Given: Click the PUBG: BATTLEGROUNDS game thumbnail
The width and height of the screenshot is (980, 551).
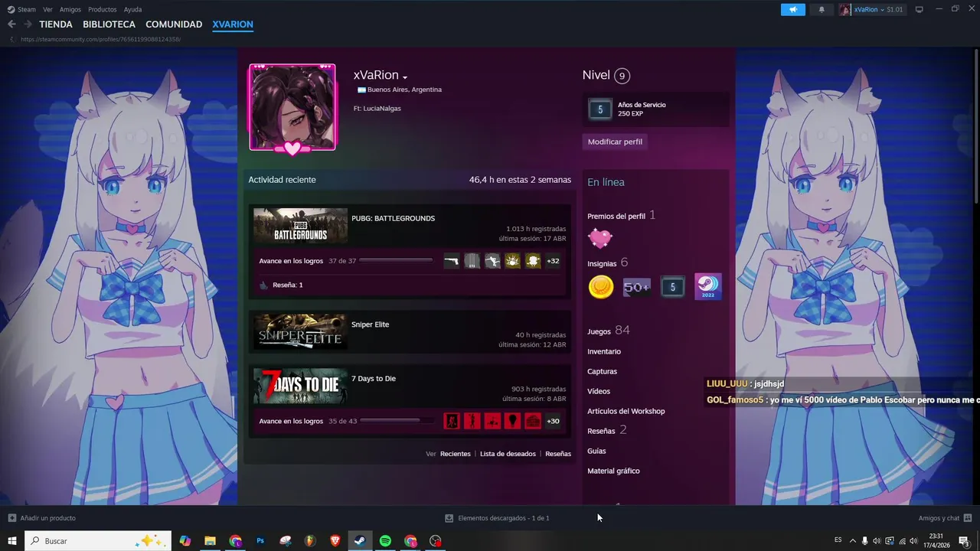Looking at the screenshot, I should 300,226.
